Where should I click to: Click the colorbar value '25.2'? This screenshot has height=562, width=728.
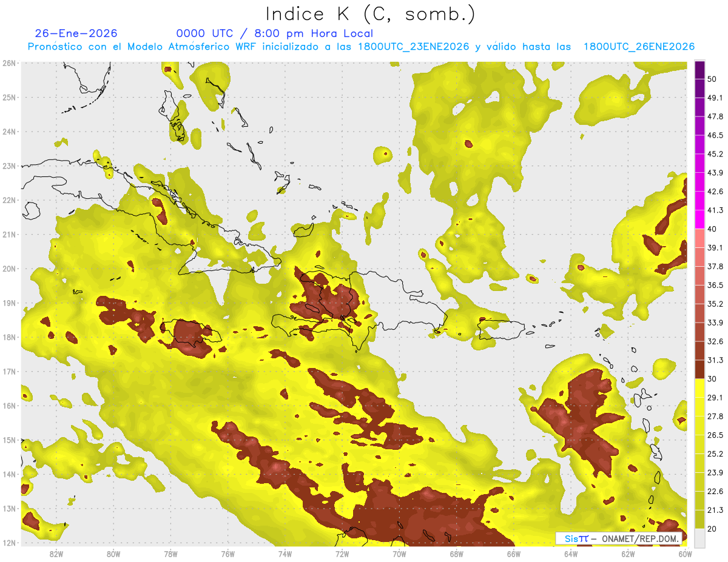coord(715,454)
